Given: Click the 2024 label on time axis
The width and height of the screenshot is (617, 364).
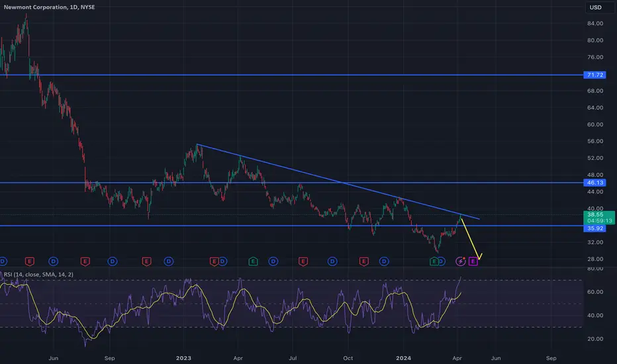Looking at the screenshot, I should coord(403,358).
